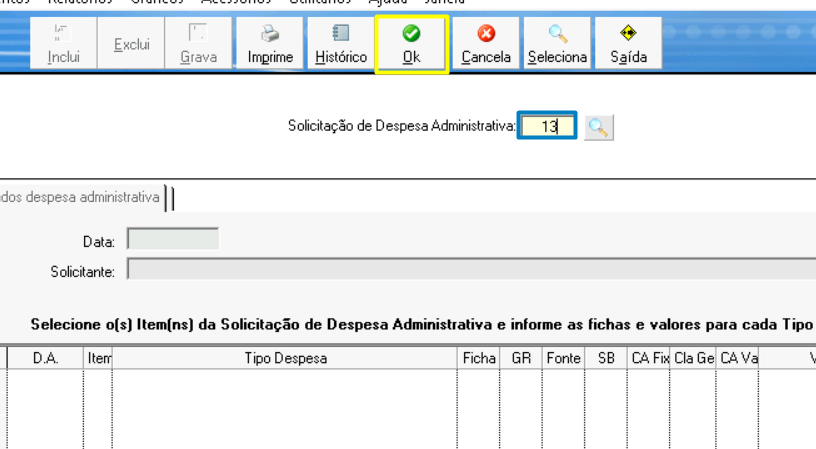Print using the Imprime printer icon
This screenshot has width=816, height=449.
click(270, 44)
